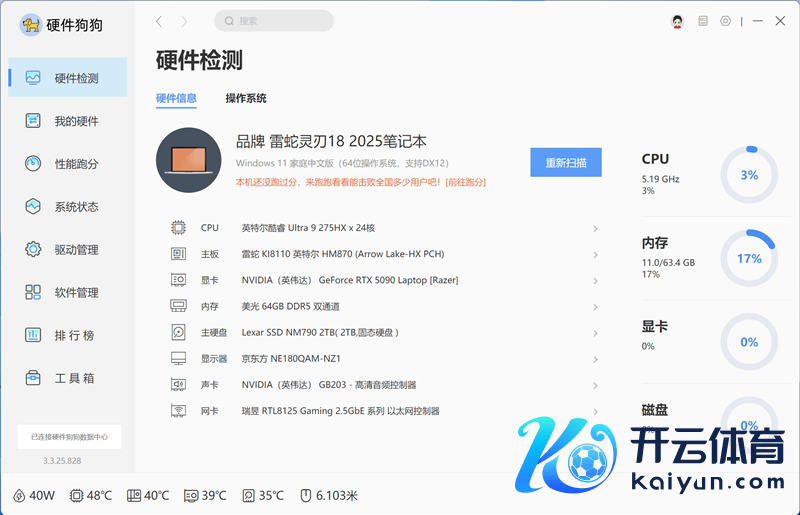Viewport: 800px width, 515px height.
Task: Expand the 网卡 RTL8125 row chevron
Action: [595, 411]
